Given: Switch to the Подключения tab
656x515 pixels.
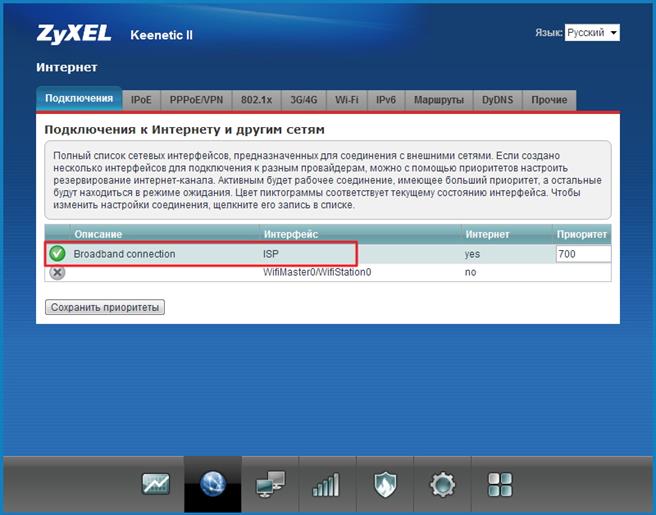Looking at the screenshot, I should [79, 99].
